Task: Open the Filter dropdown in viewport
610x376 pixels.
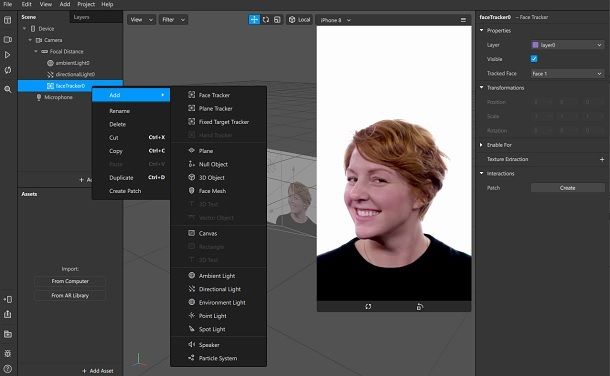Action: pyautogui.click(x=173, y=20)
